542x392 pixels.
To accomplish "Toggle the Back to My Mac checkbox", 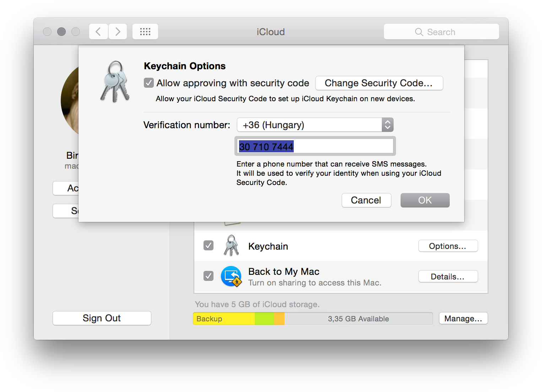I will click(208, 276).
